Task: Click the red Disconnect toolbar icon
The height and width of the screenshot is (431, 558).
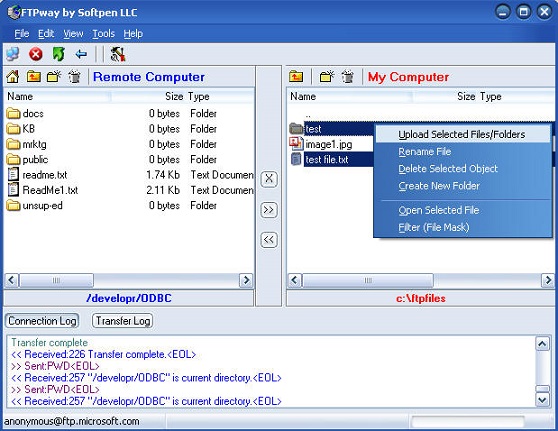Action: [x=36, y=54]
